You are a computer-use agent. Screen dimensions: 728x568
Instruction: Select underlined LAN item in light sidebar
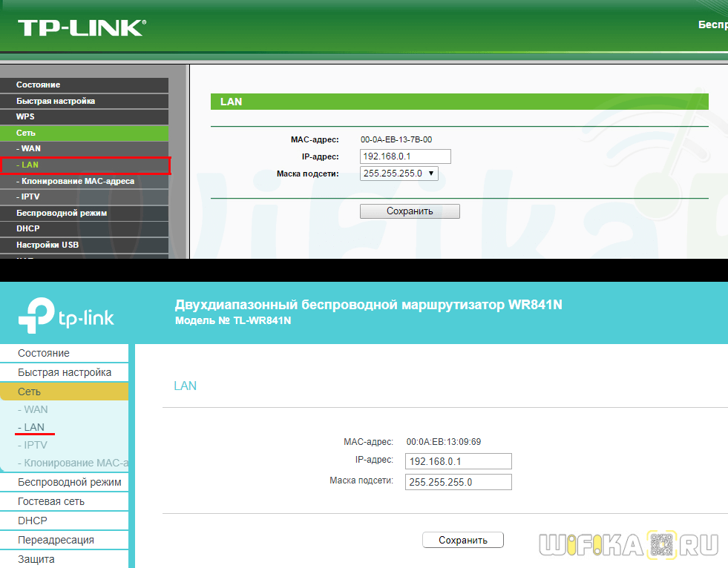click(33, 427)
